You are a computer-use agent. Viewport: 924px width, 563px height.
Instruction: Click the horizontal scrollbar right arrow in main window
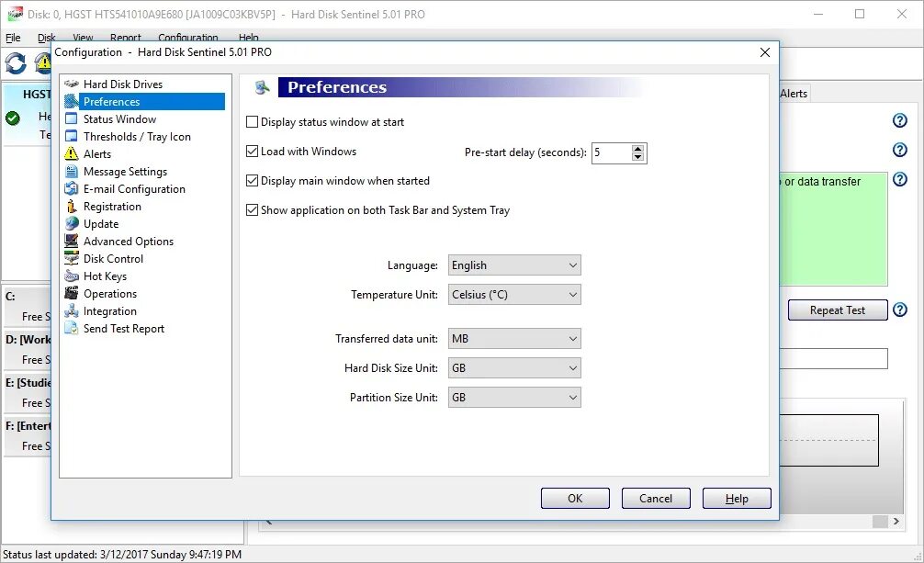896,521
